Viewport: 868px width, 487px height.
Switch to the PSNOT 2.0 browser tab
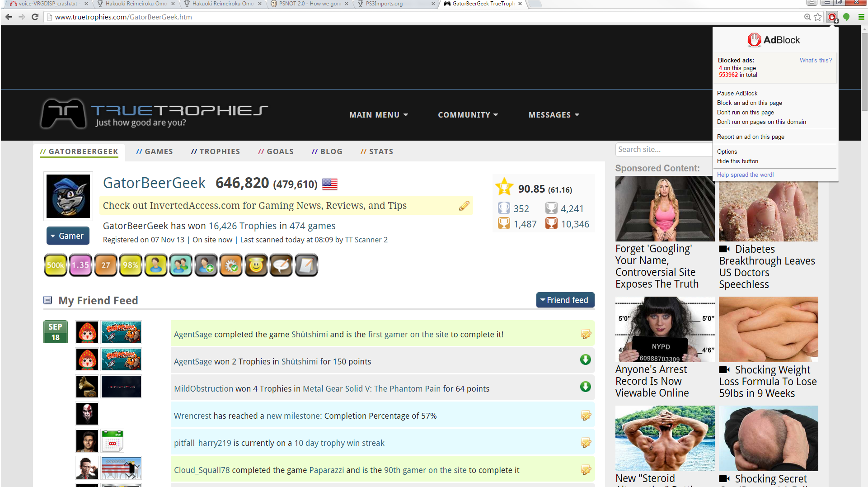coord(310,4)
